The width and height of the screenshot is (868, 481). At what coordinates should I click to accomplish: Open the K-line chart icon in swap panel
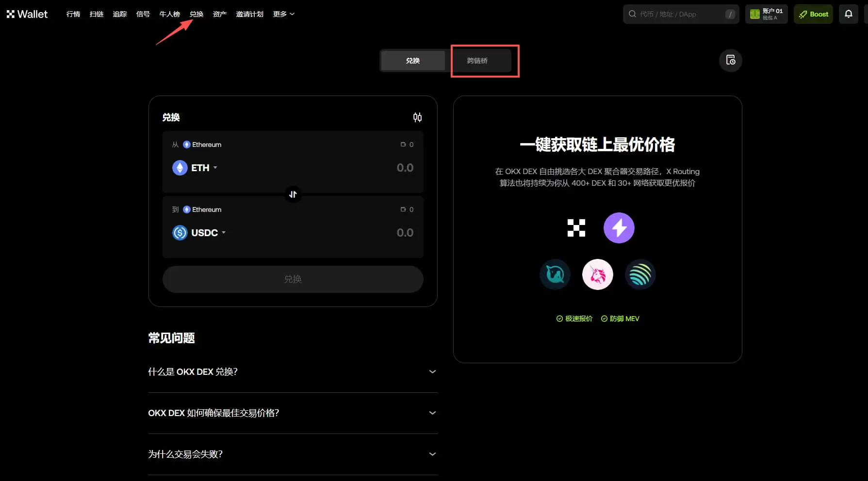pyautogui.click(x=417, y=117)
